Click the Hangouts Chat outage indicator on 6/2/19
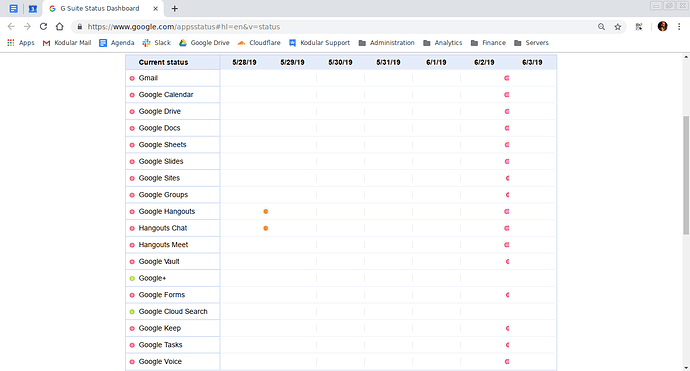This screenshot has width=690, height=371. click(507, 228)
